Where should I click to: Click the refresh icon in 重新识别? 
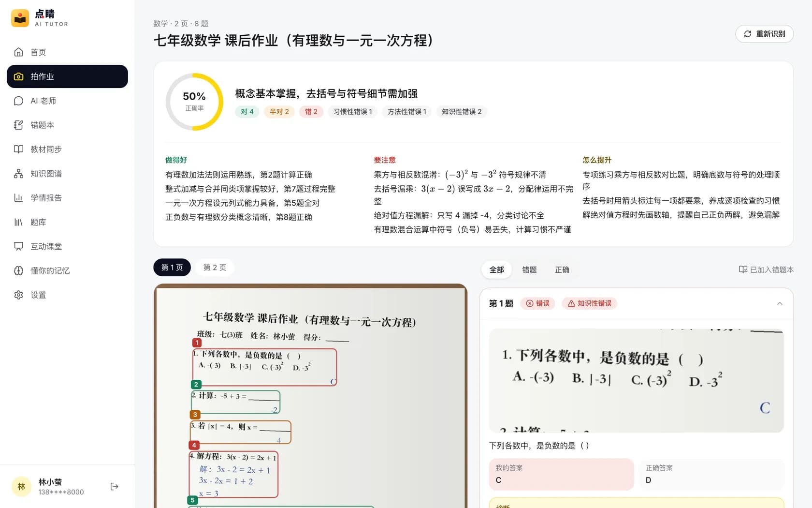(748, 34)
